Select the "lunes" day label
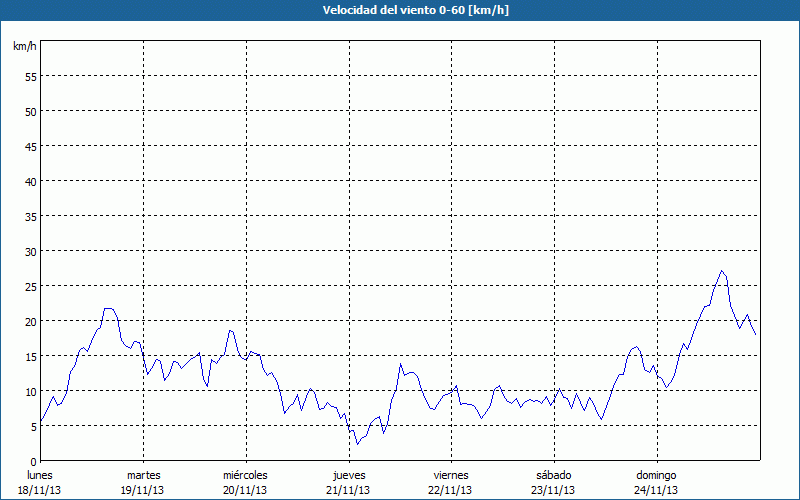The width and height of the screenshot is (800, 500). pos(39,475)
